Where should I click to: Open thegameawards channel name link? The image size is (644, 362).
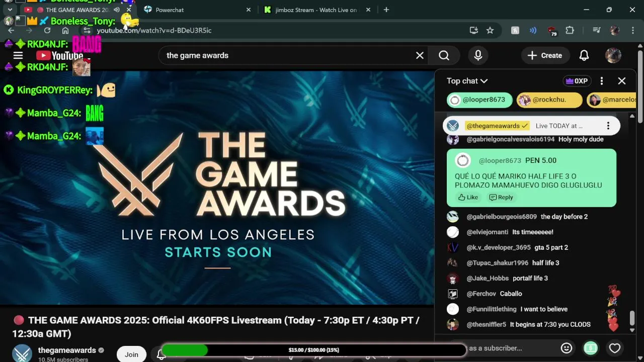coord(67,350)
